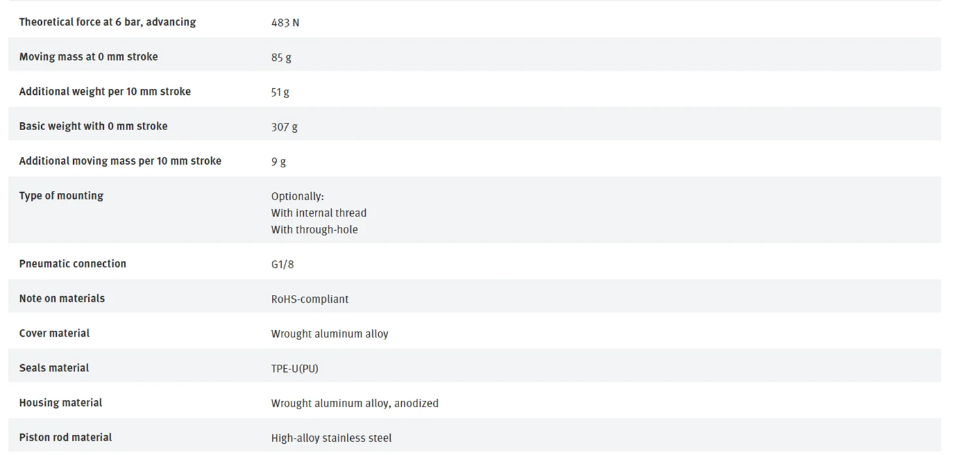
Task: Click 'Additional weight per 10 mm stroke' label
Action: (x=105, y=92)
